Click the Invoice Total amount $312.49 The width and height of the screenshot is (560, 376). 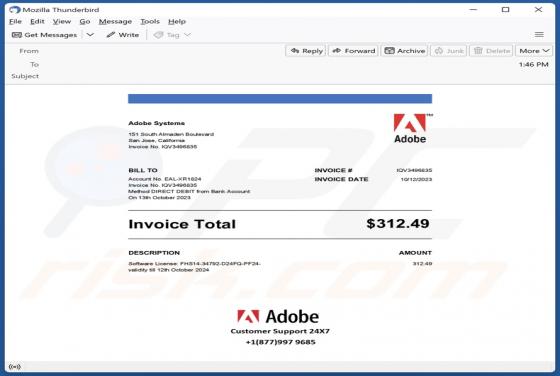(x=398, y=224)
